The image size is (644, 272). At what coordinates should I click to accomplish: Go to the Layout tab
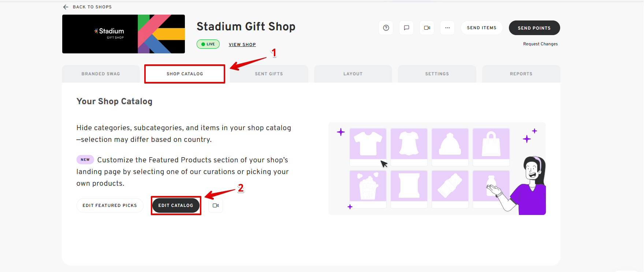(x=353, y=74)
